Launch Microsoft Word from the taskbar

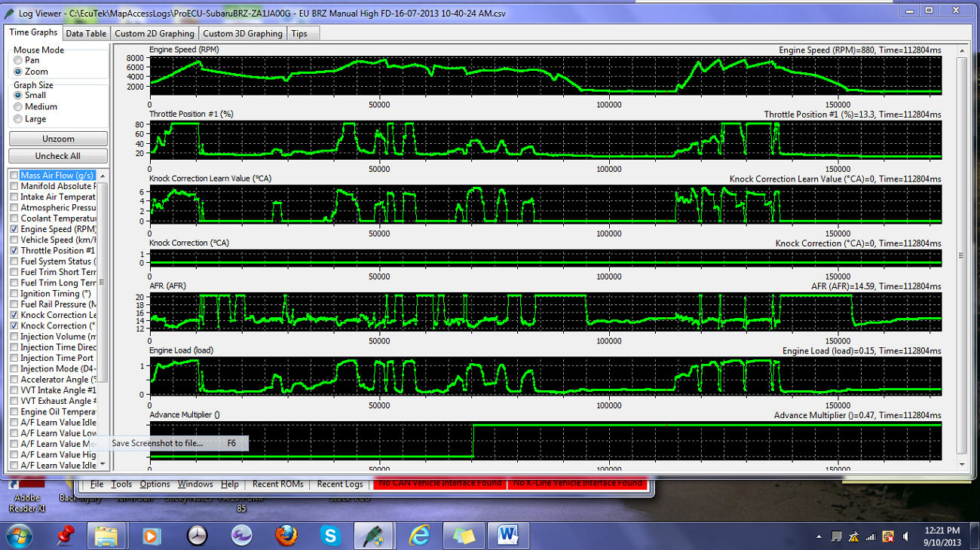coord(508,536)
